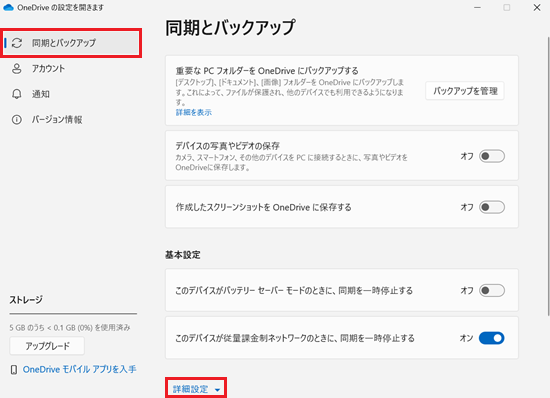Viewport: 550px width, 398px height.
Task: Click the phone icon beside OneDrive モバイル アプリ
Action: pos(14,370)
